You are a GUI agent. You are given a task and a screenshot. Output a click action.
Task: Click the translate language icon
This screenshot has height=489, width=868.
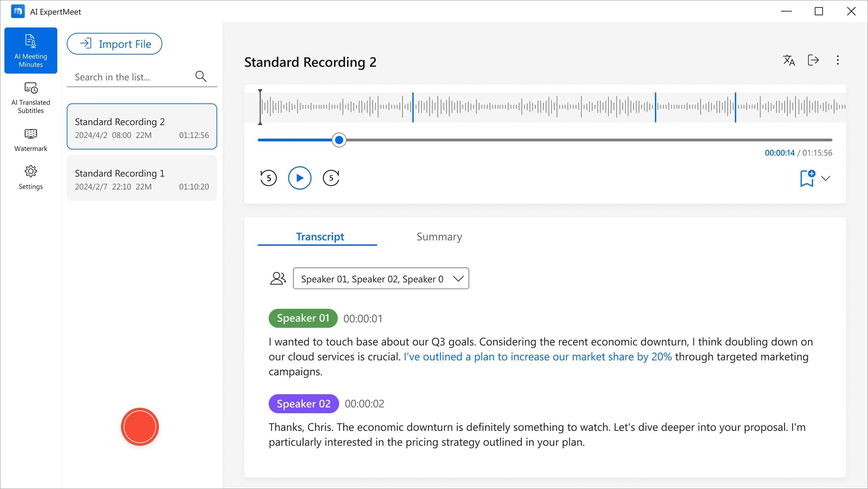[x=789, y=60]
